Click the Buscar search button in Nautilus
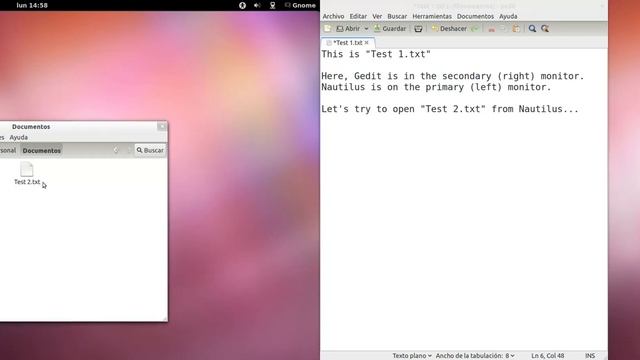640x360 pixels. (150, 150)
